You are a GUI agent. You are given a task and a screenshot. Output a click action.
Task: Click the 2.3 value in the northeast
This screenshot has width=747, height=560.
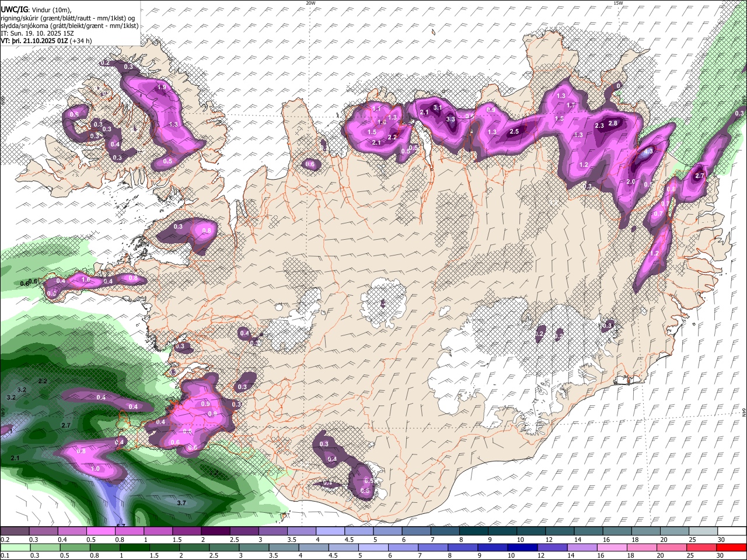point(599,126)
